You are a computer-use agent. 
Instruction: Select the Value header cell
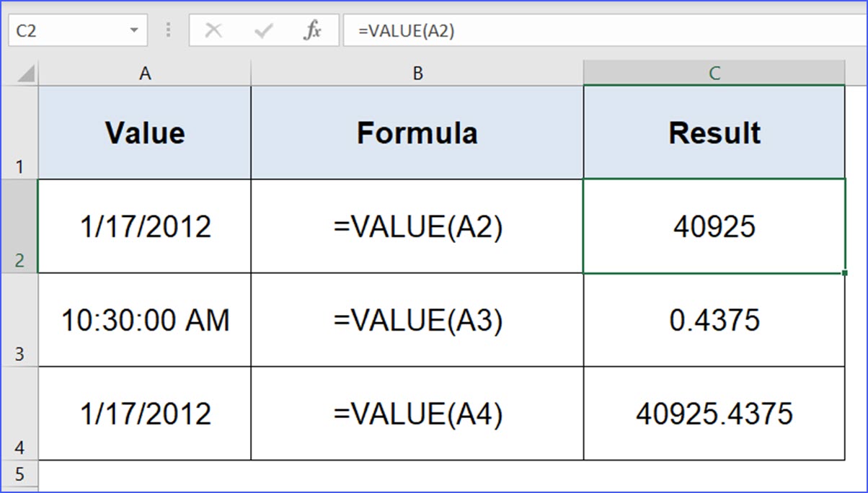144,132
